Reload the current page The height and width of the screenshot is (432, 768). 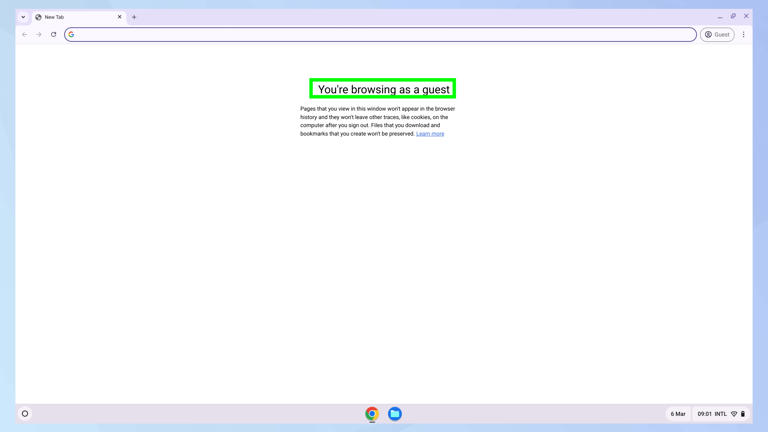click(x=54, y=35)
